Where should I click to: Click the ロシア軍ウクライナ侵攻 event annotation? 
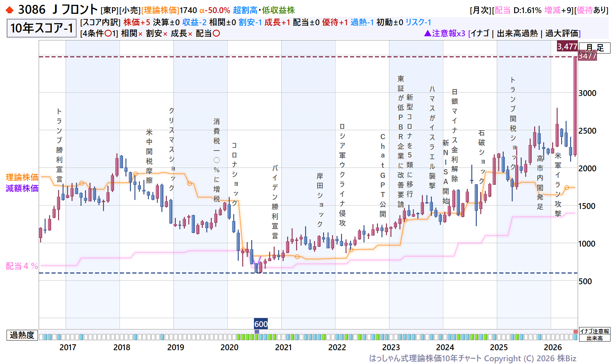(x=342, y=175)
